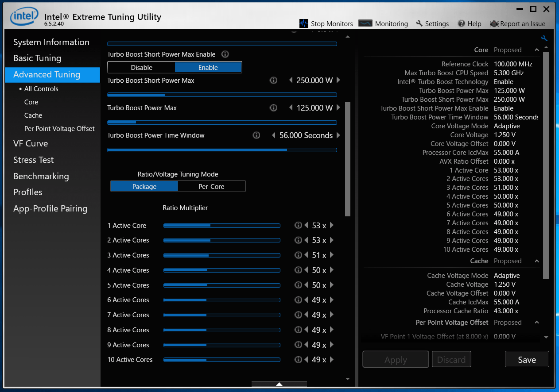Show info icon for 6 Active Cores
The height and width of the screenshot is (392, 559).
[x=299, y=300]
